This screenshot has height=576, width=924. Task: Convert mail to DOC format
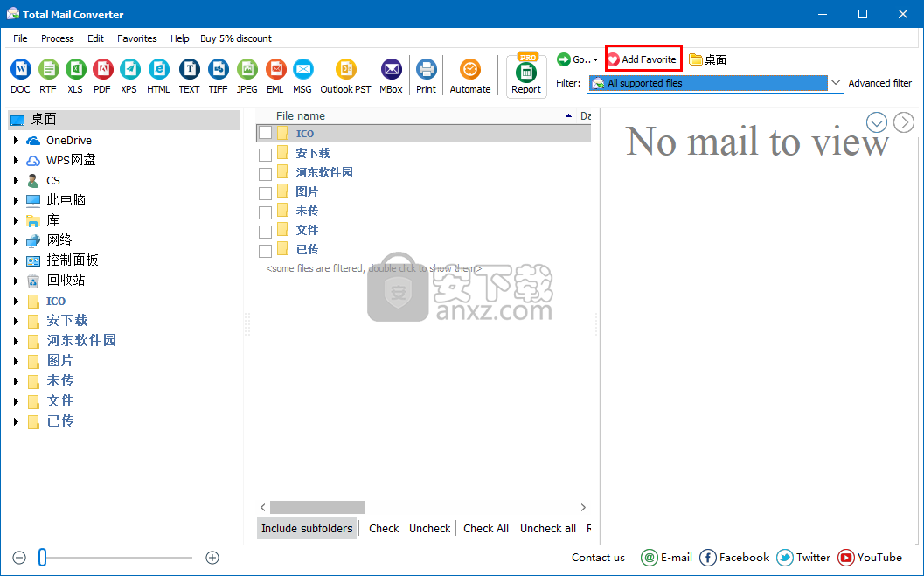(21, 76)
